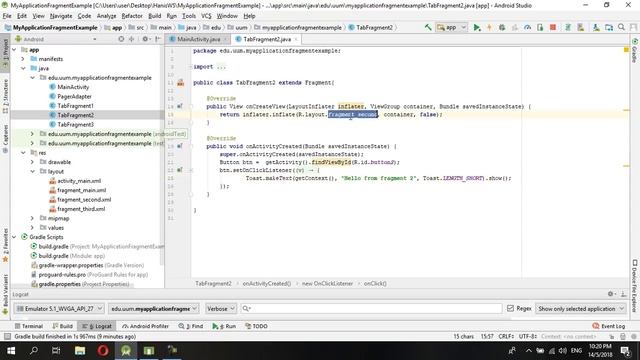
Task: Collapse the res folder
Action: coord(23,153)
